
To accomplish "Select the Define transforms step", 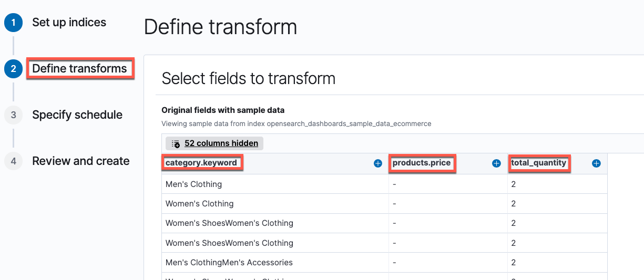I will point(79,69).
